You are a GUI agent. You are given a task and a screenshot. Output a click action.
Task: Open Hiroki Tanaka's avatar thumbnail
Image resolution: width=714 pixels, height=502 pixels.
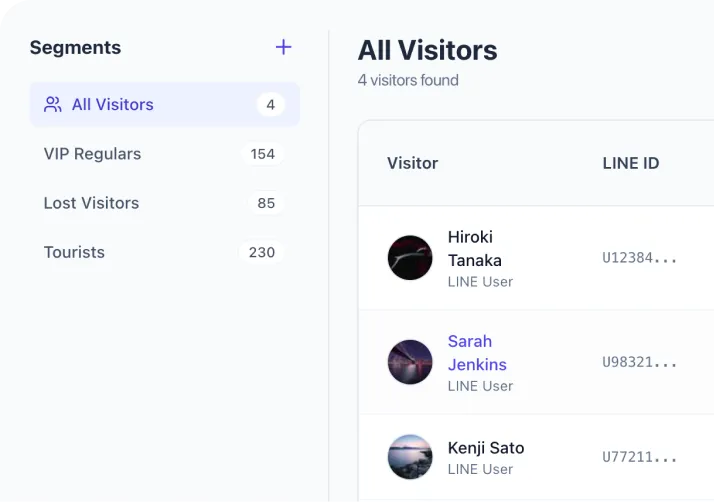[x=410, y=258]
